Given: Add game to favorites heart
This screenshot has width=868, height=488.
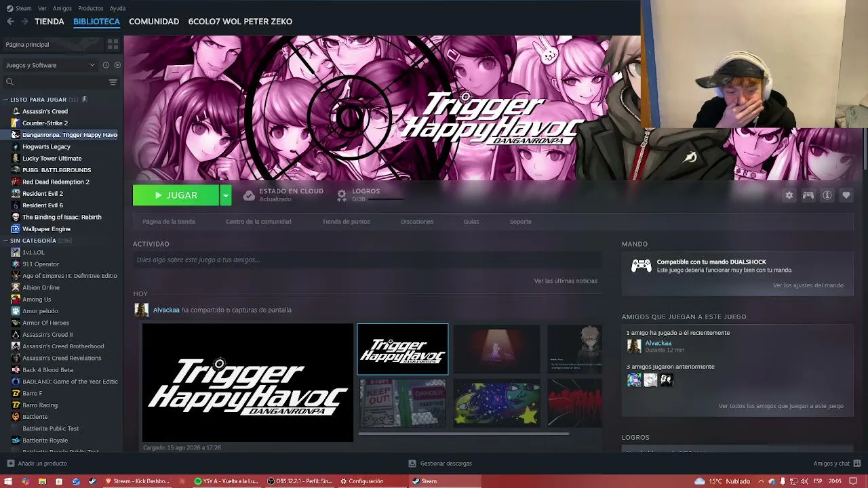Looking at the screenshot, I should [x=846, y=195].
